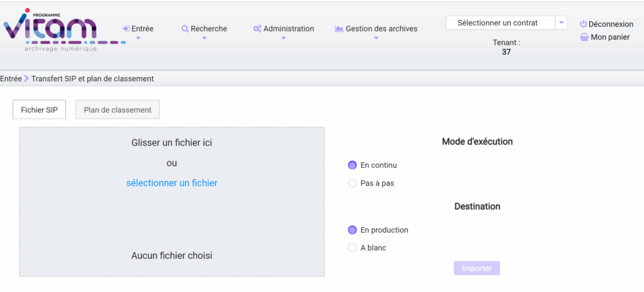This screenshot has height=292, width=644.
Task: Click the Administration gears icon
Action: (257, 29)
